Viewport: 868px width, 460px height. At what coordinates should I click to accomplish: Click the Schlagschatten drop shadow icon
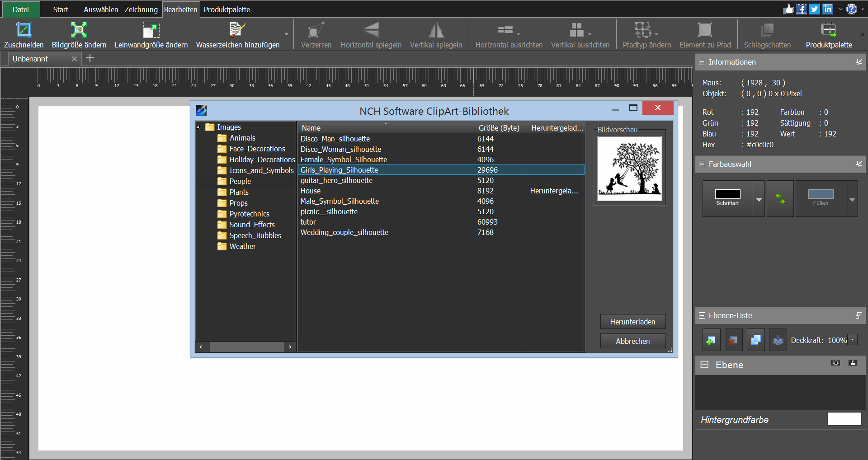pyautogui.click(x=767, y=30)
